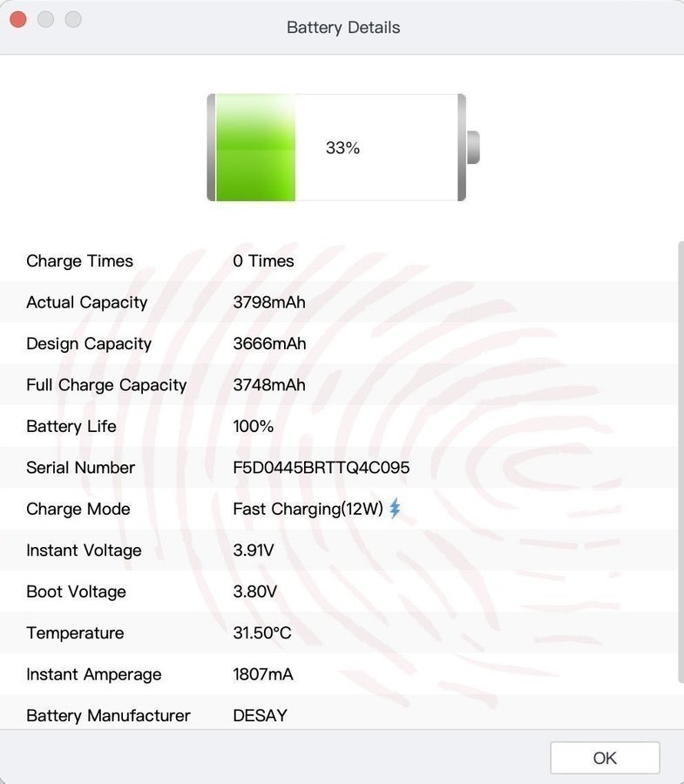Viewport: 684px width, 784px height.
Task: Click the Fast Charging(12W) text
Action: pos(308,510)
